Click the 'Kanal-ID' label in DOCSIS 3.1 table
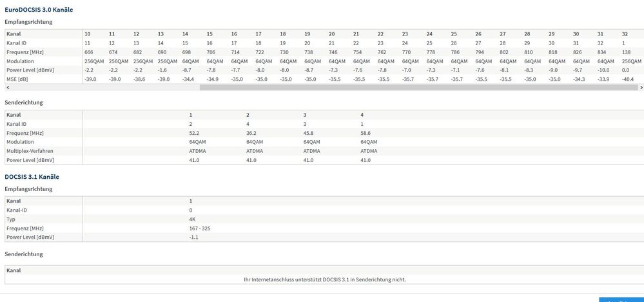This screenshot has height=302, width=644. click(17, 210)
